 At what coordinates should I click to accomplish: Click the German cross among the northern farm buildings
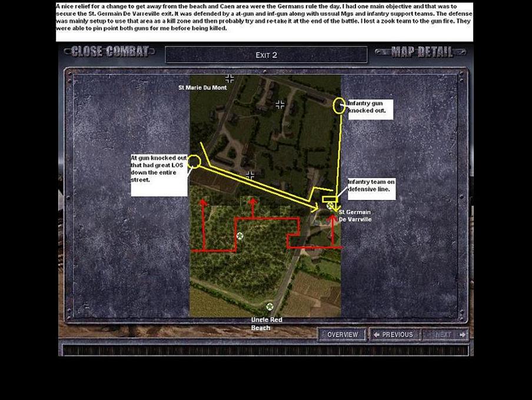pos(280,105)
